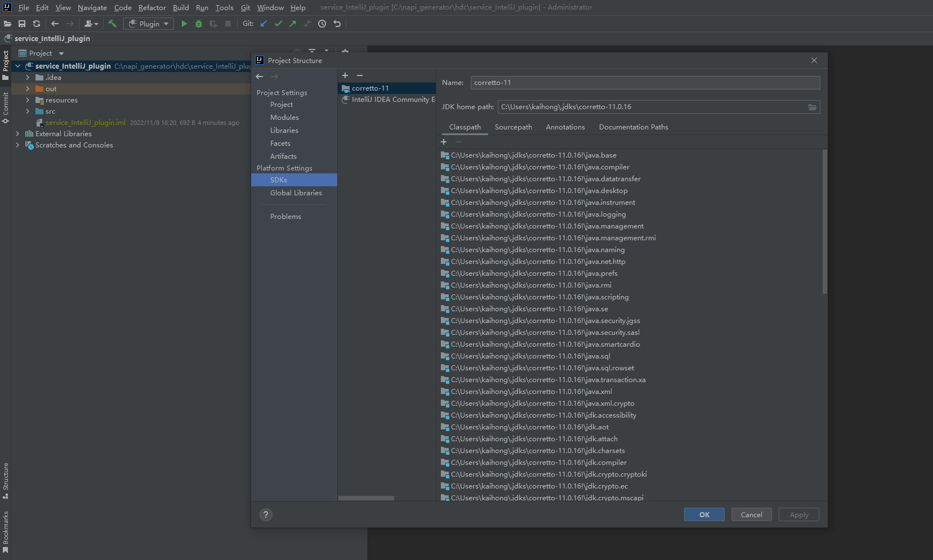Expand the out folder

[x=28, y=88]
